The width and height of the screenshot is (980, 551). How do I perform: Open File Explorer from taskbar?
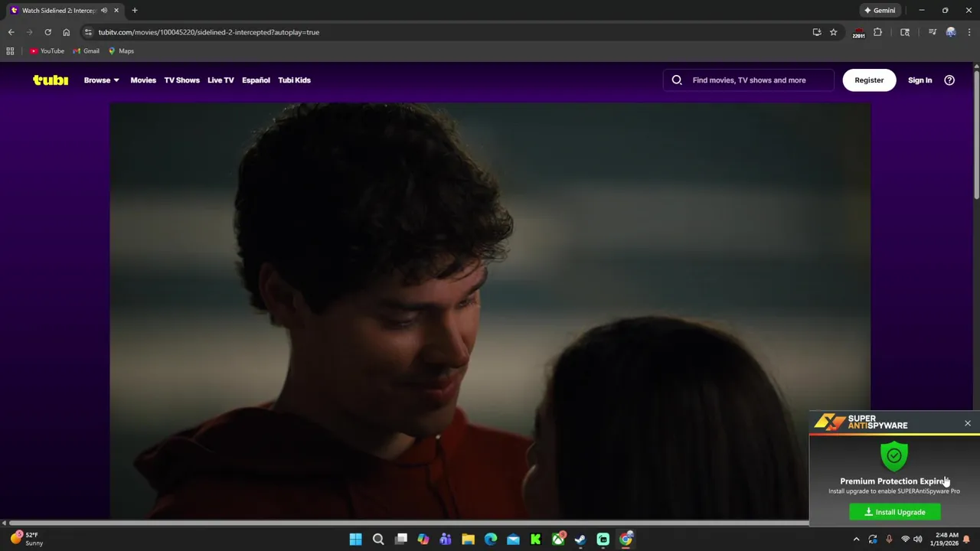(x=468, y=540)
